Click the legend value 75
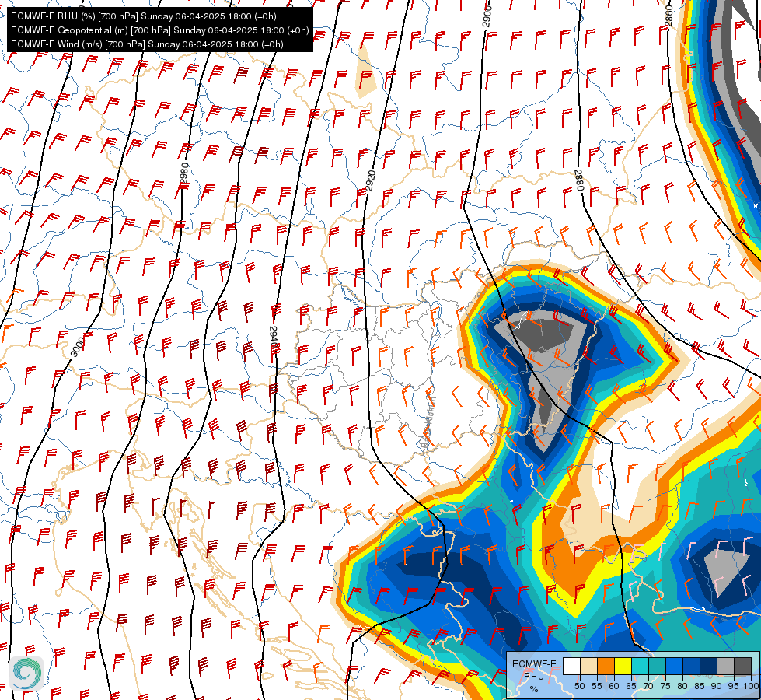The width and height of the screenshot is (761, 700). [665, 686]
